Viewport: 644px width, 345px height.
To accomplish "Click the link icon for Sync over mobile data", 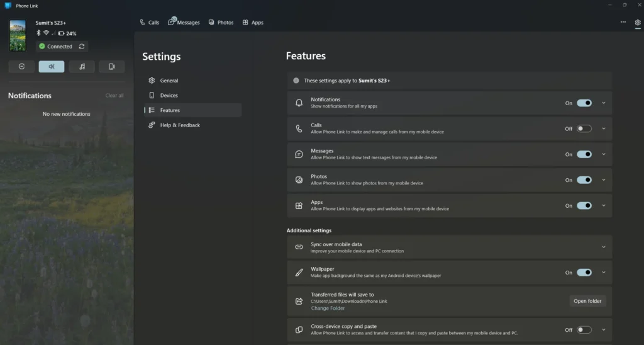I will (299, 247).
